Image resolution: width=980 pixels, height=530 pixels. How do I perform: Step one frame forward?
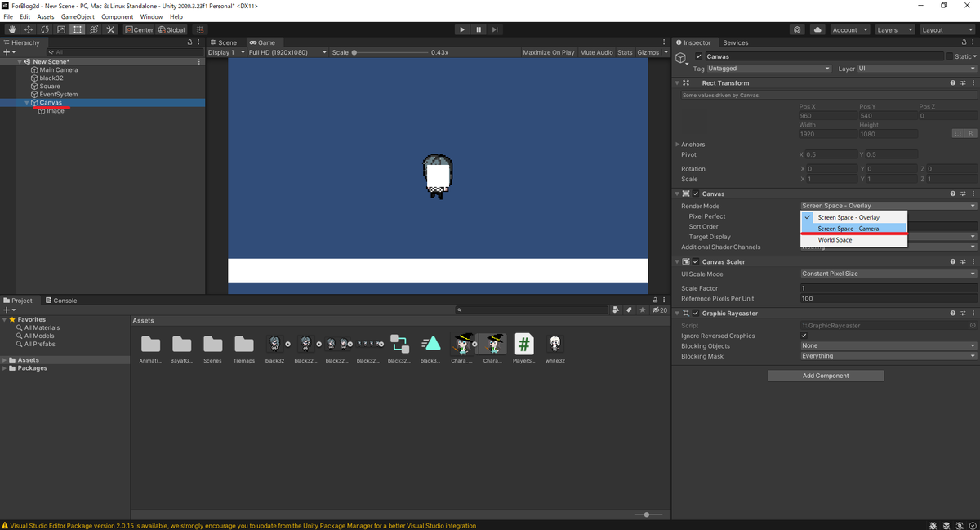(495, 29)
